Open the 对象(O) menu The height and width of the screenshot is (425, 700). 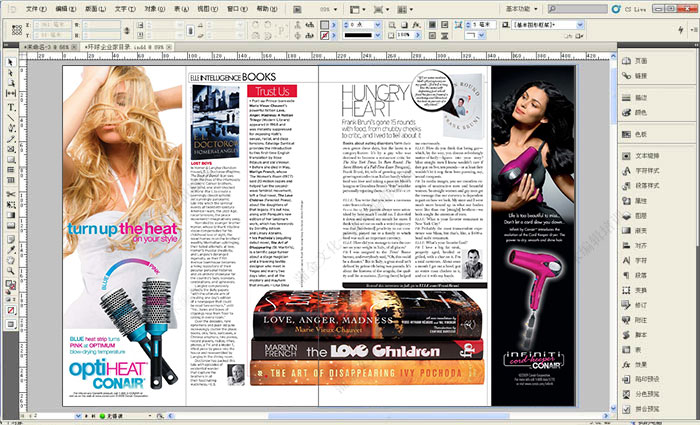(x=154, y=9)
